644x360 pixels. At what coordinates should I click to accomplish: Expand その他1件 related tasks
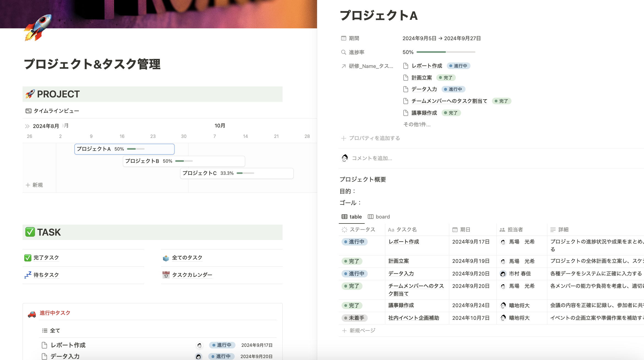coord(417,124)
